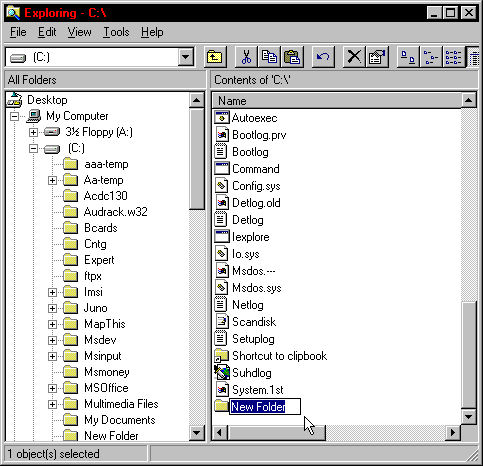
Task: Go up one level folder button
Action: tap(215, 57)
